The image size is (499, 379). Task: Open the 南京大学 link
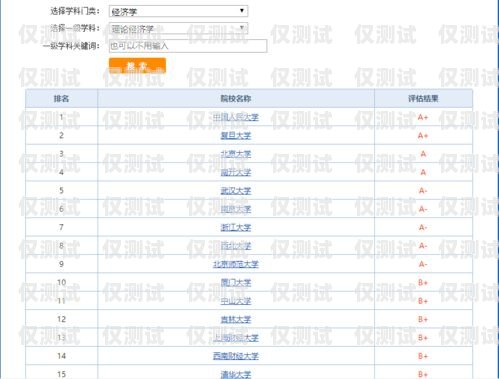pos(236,209)
